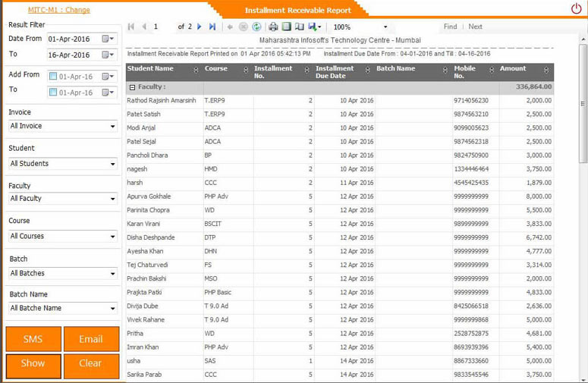Click Next search result link

click(x=475, y=27)
